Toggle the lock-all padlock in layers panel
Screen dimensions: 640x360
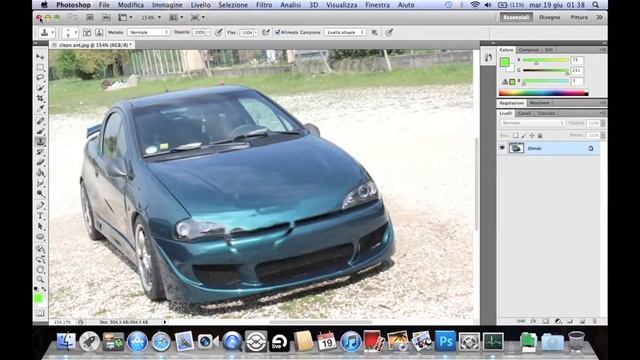pyautogui.click(x=540, y=136)
